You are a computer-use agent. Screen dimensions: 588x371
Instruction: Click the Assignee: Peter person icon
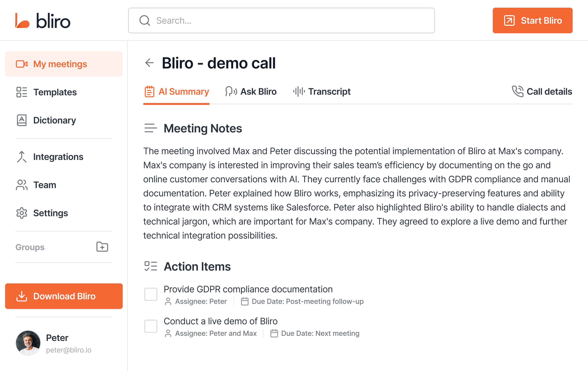coord(168,301)
